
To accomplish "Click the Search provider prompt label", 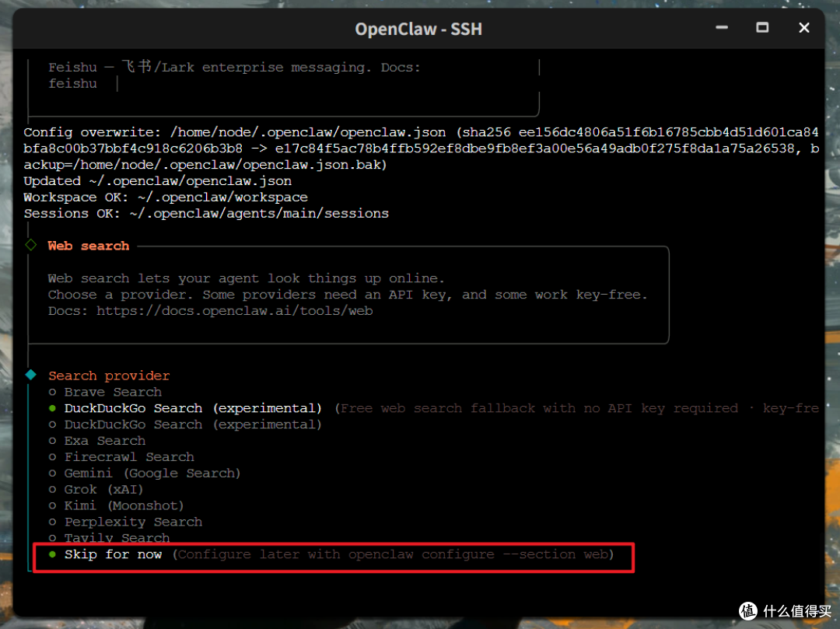I will (110, 376).
